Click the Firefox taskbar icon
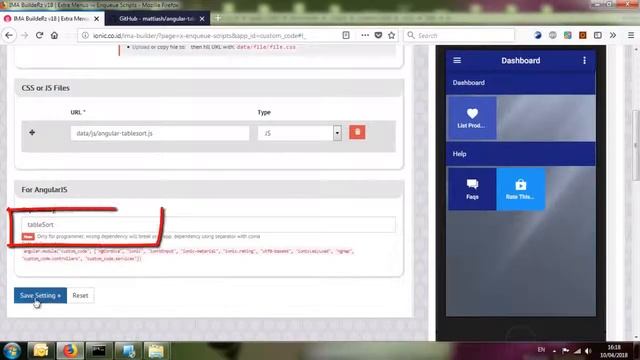Image resolution: width=640 pixels, height=360 pixels. click(70, 351)
